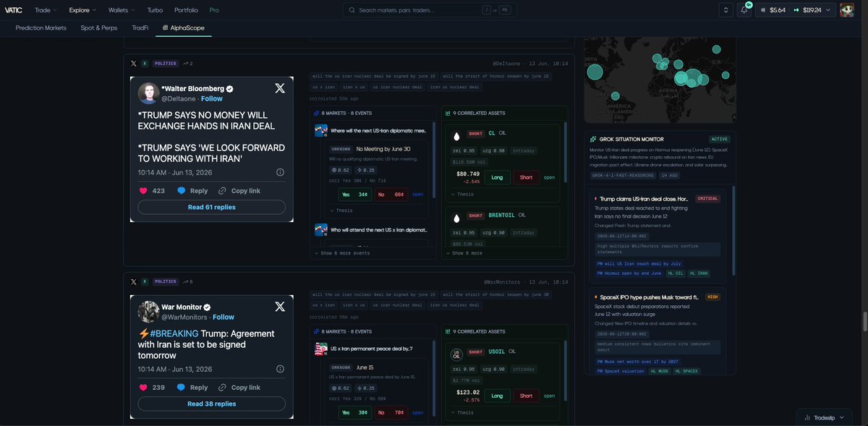Click the X logo in Walter Bloomberg tweet
Viewport: 868px width, 426px height.
coord(280,88)
